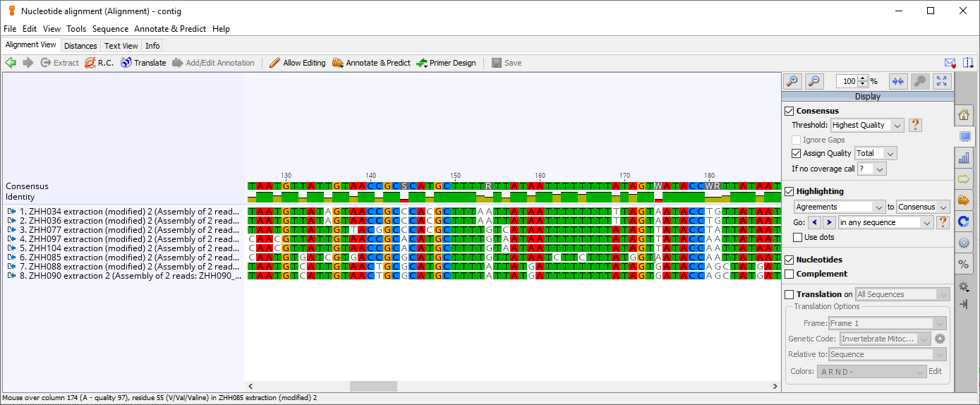
Task: Open the Sequence menu
Action: tap(110, 29)
